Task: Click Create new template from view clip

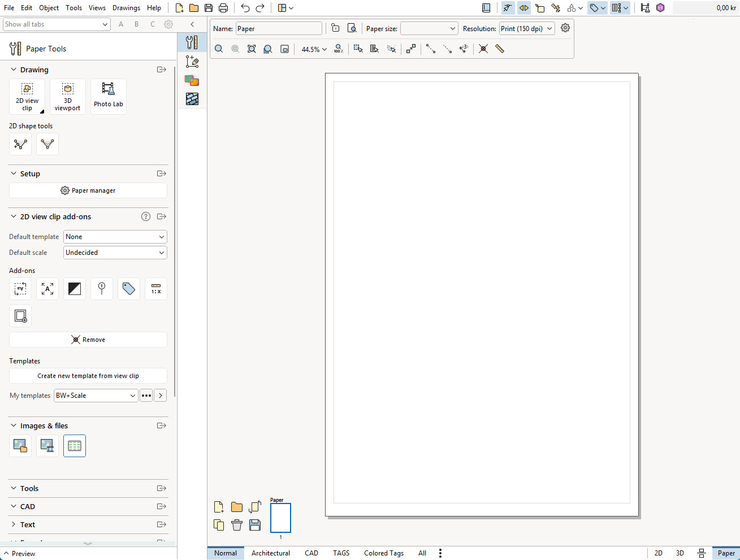Action: pyautogui.click(x=88, y=376)
